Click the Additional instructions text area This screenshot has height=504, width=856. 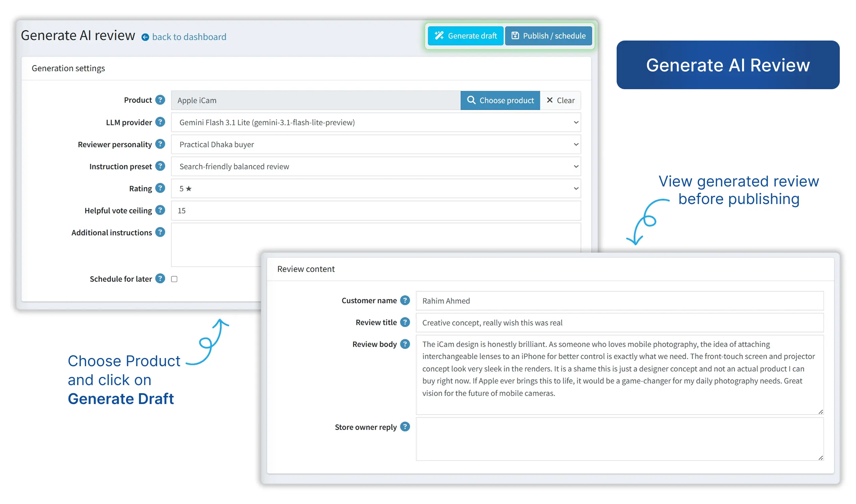click(376, 245)
